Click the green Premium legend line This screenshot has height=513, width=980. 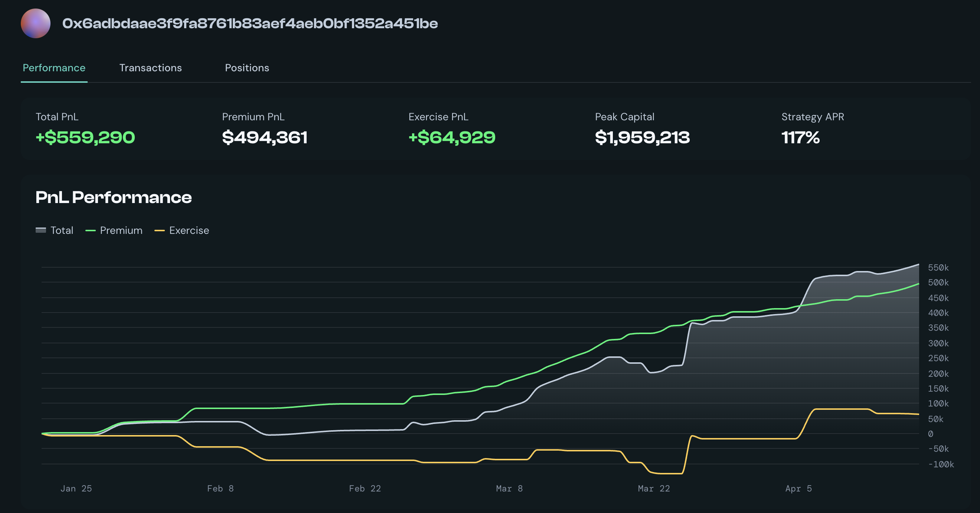(91, 231)
